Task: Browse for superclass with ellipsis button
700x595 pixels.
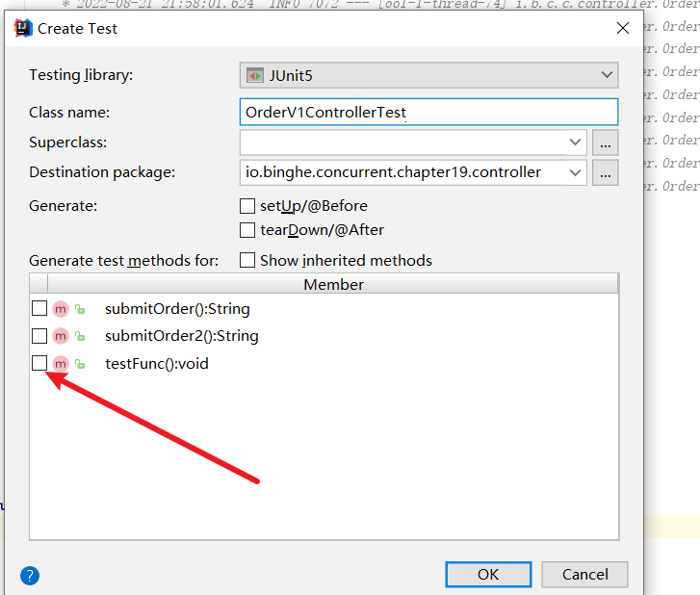Action: pyautogui.click(x=605, y=142)
